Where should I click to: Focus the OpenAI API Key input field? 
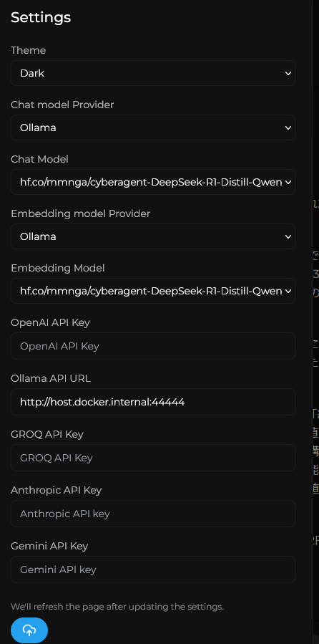point(153,346)
